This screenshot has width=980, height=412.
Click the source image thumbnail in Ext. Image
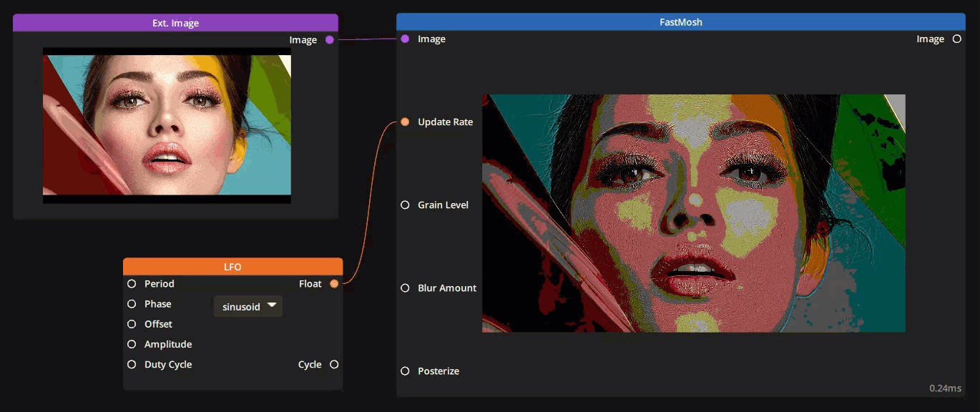[x=167, y=126]
